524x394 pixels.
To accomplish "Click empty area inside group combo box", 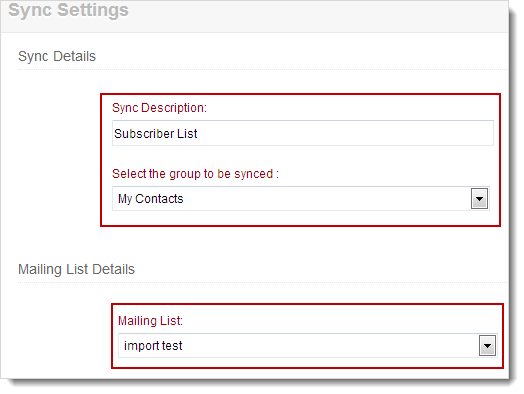I will 326,199.
